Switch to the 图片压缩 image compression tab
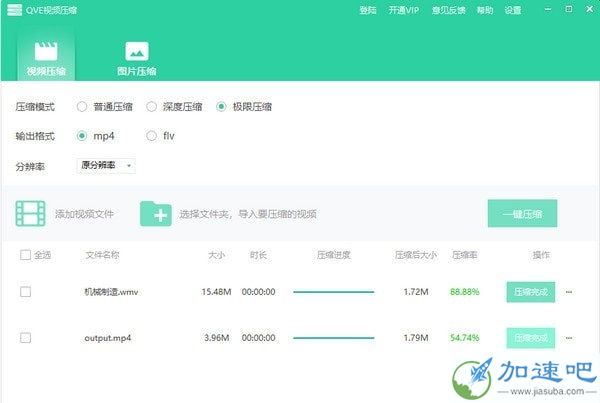This screenshot has height=403, width=600. point(137,59)
